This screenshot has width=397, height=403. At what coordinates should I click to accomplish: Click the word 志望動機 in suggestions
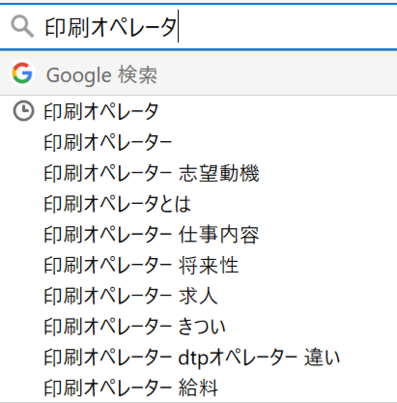tap(219, 173)
